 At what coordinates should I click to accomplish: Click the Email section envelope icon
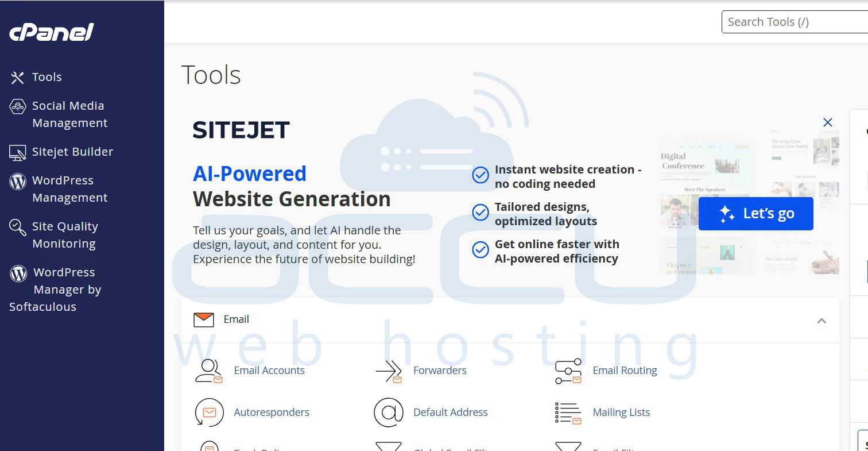pyautogui.click(x=204, y=320)
